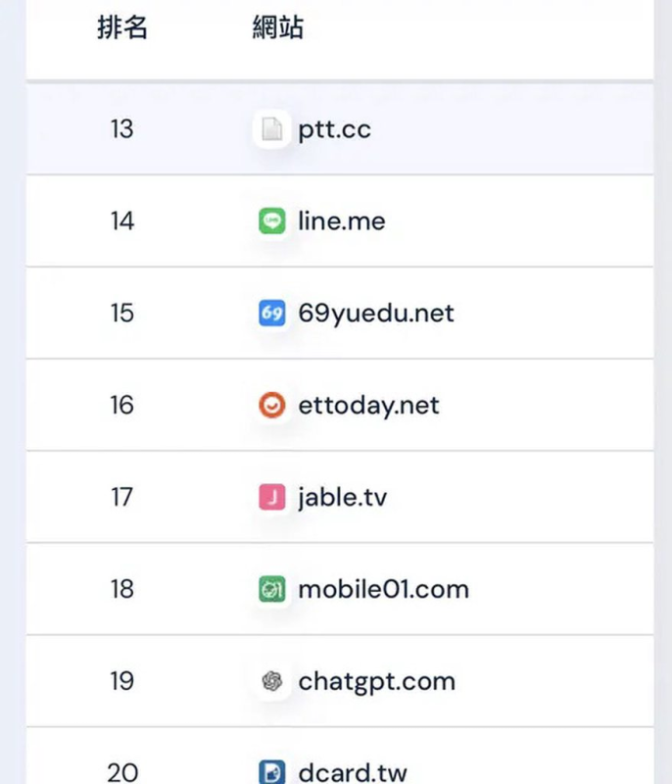Open the dcard.tw link

tap(350, 772)
